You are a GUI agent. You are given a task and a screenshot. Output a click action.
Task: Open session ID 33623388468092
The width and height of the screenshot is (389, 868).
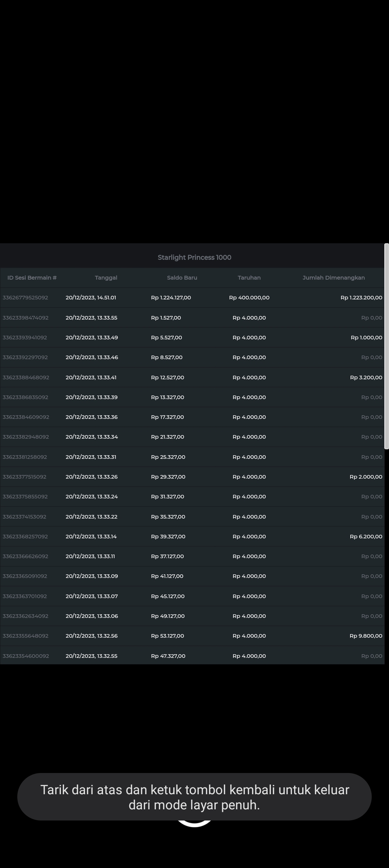tap(26, 378)
